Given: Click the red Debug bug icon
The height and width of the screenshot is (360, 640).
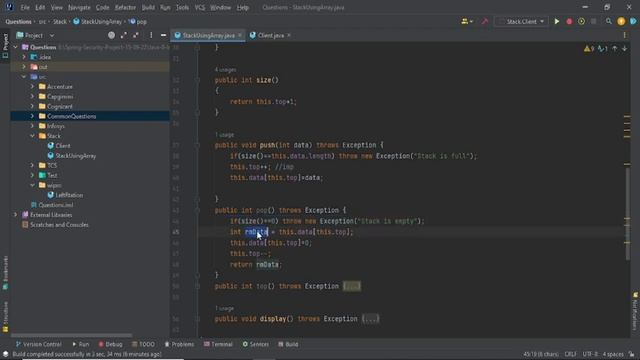Looking at the screenshot, I should coord(569,22).
